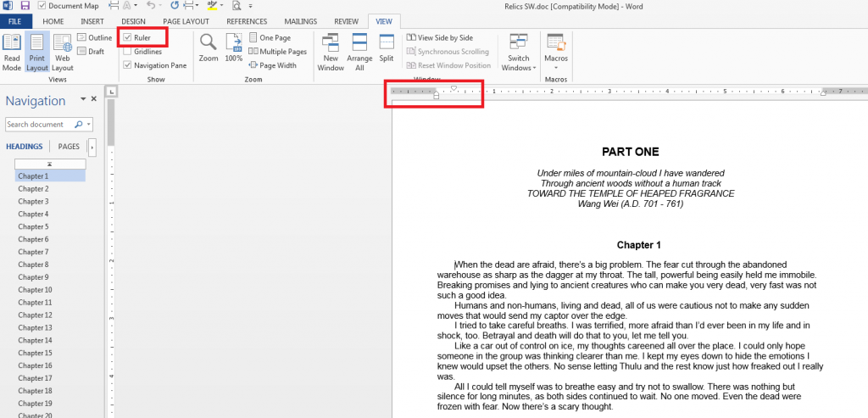Switch to INSERT ribbon tab
The width and height of the screenshot is (868, 418).
point(92,21)
